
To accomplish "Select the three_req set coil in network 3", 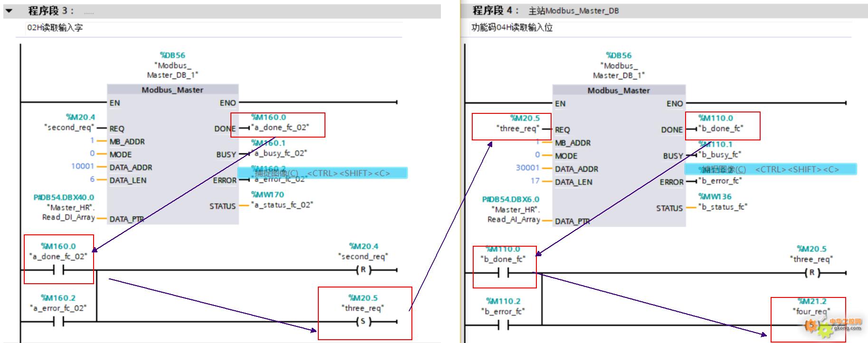I will tap(363, 322).
